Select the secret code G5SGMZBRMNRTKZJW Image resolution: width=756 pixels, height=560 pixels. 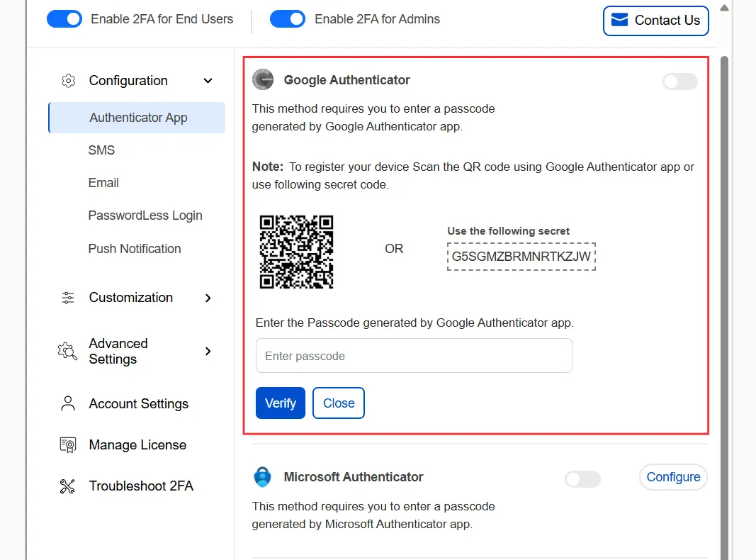521,257
